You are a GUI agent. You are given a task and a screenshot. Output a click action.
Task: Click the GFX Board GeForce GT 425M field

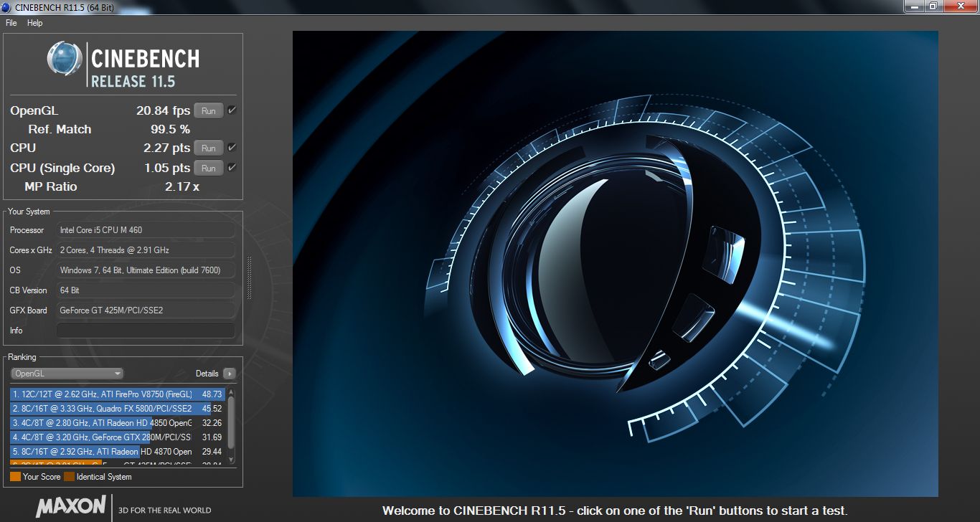coord(146,310)
